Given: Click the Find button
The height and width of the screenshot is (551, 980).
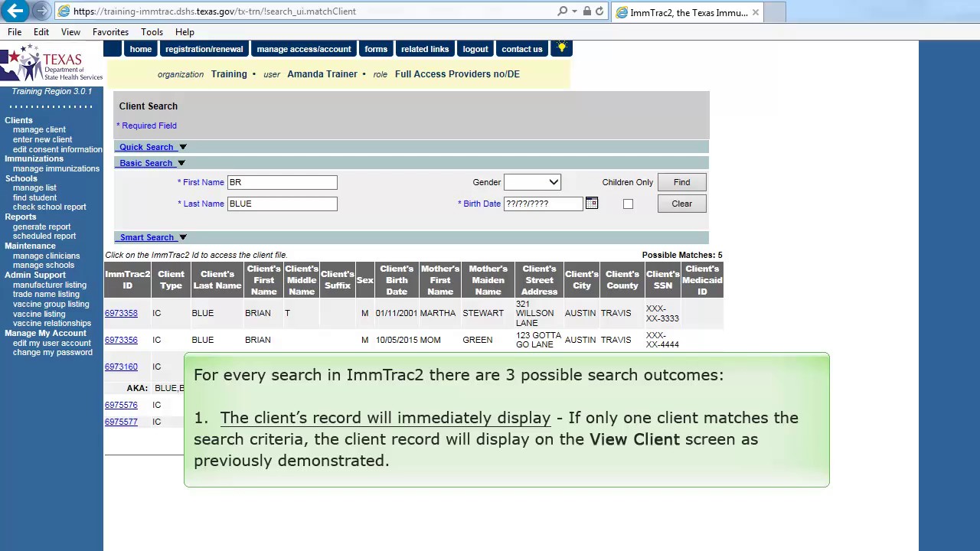Looking at the screenshot, I should coord(681,182).
